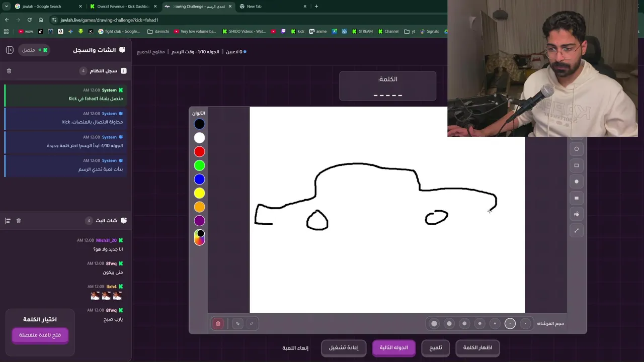This screenshot has width=644, height=362.
Task: Collapse the chat sidebar panel
Action: (10, 50)
